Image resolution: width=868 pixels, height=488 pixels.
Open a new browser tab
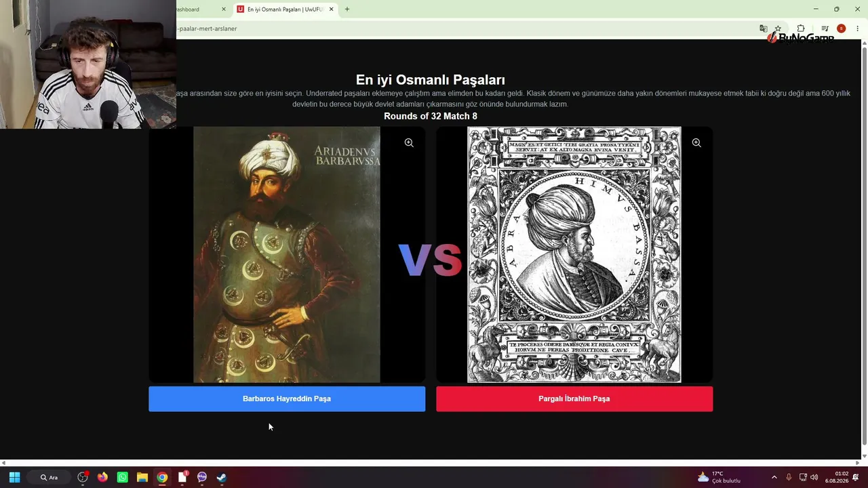(x=347, y=9)
